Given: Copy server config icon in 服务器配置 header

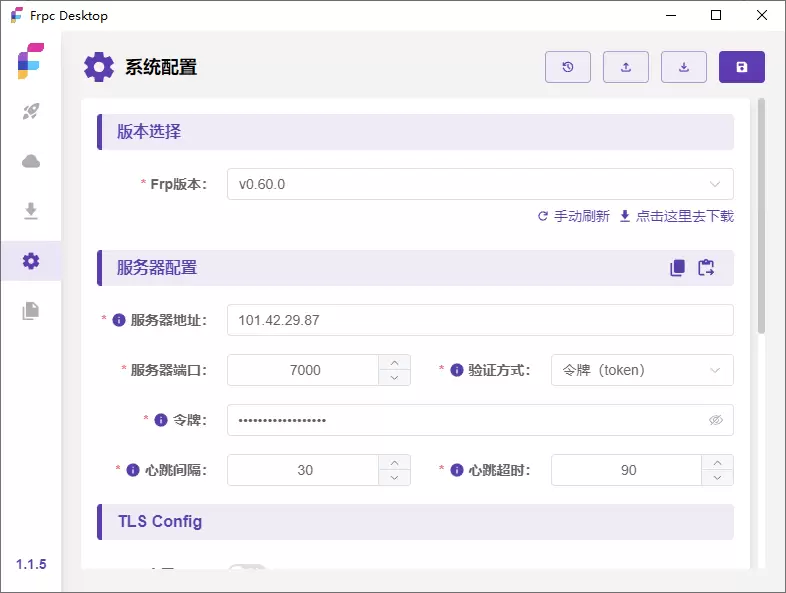Looking at the screenshot, I should click(x=677, y=268).
